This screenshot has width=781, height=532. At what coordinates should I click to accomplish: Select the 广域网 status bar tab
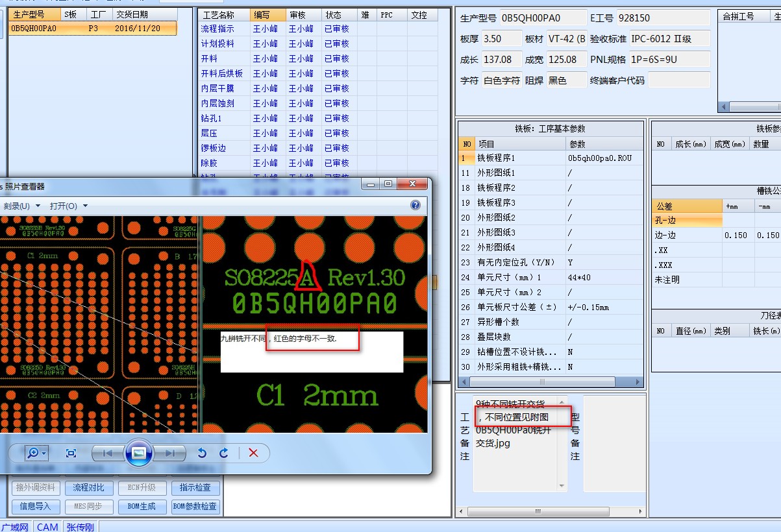point(16,527)
